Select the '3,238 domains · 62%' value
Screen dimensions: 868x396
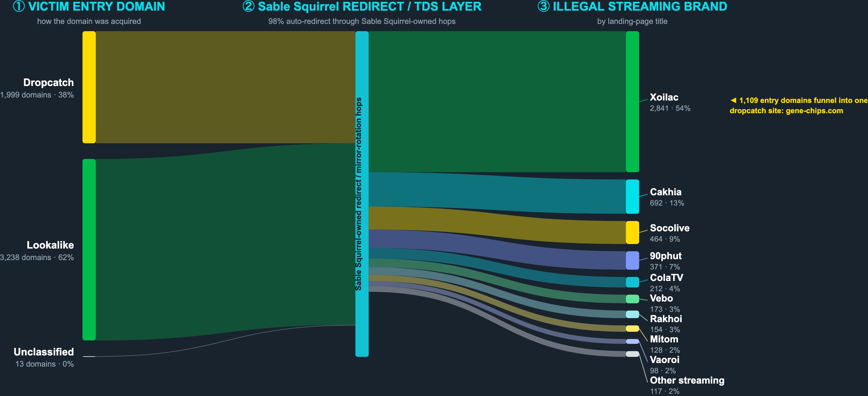(37, 258)
